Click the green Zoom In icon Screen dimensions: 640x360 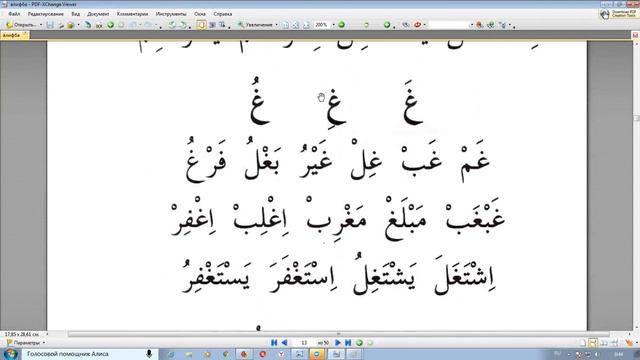click(x=342, y=25)
